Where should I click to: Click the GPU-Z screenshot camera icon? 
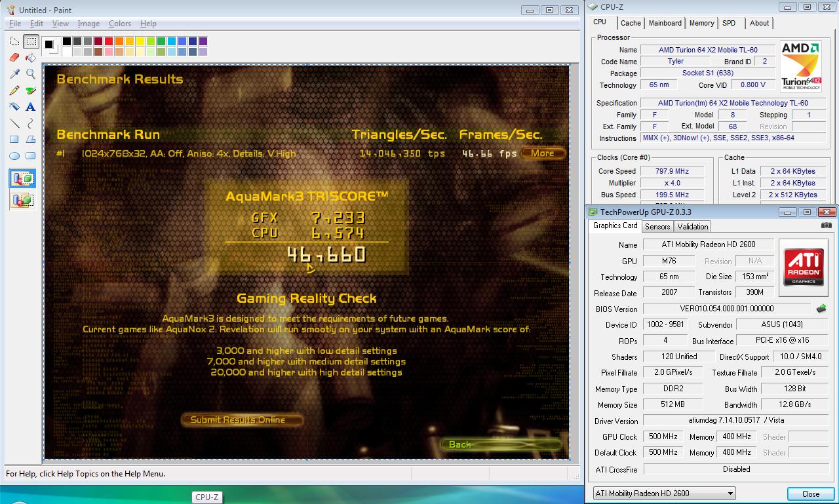point(827,225)
